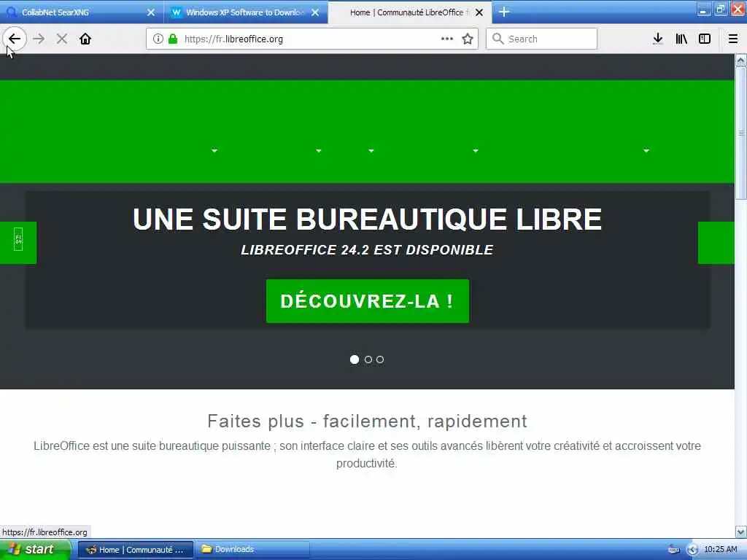Image resolution: width=747 pixels, height=560 pixels.
Task: Close the Home | Communauté LibreOffice tab
Action: [x=479, y=12]
